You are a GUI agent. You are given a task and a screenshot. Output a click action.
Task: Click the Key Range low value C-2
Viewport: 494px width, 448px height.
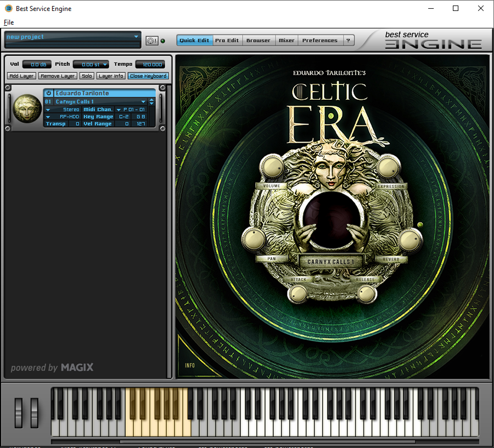(123, 117)
